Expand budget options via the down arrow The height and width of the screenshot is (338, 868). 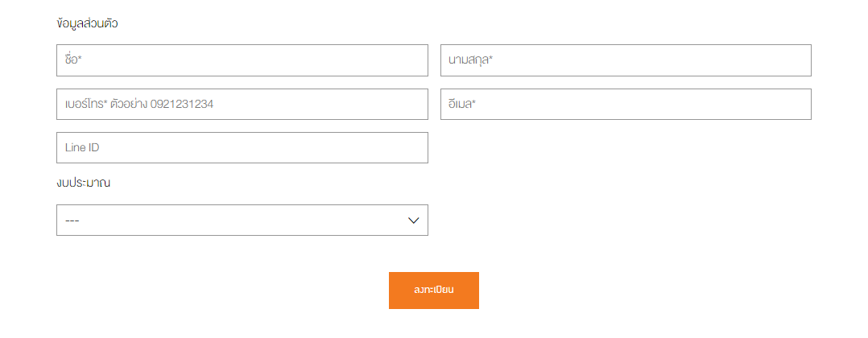pyautogui.click(x=413, y=221)
